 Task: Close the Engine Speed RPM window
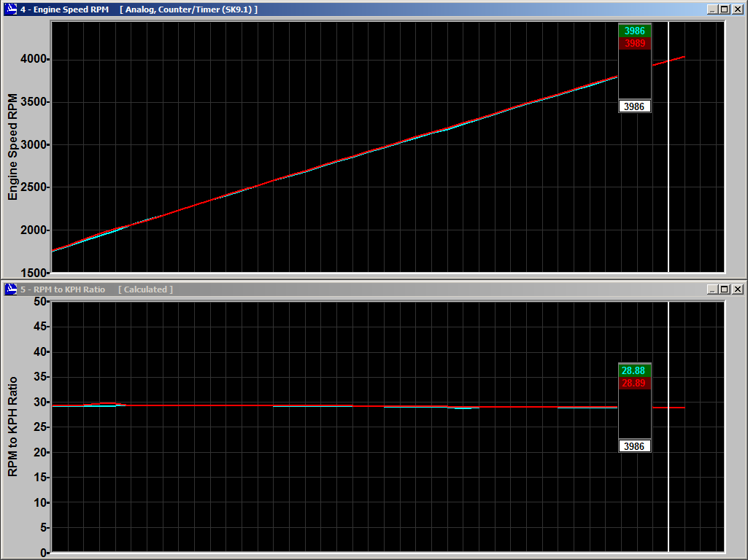(738, 9)
